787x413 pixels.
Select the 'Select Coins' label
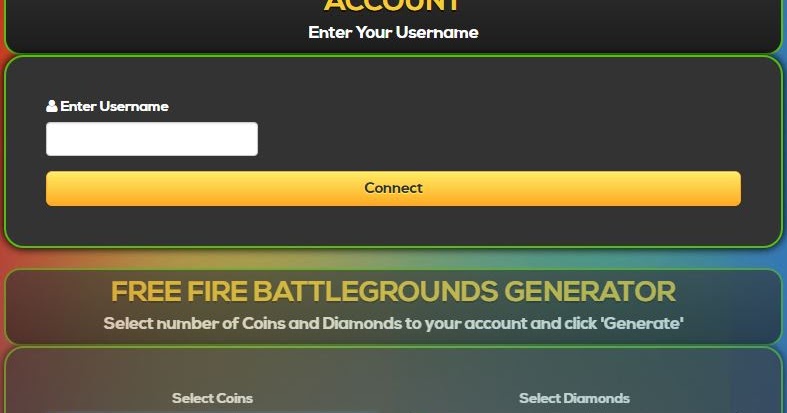[212, 398]
